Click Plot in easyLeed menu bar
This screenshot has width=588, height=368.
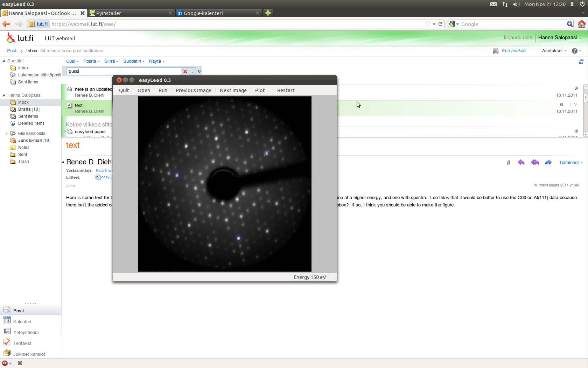(x=260, y=90)
